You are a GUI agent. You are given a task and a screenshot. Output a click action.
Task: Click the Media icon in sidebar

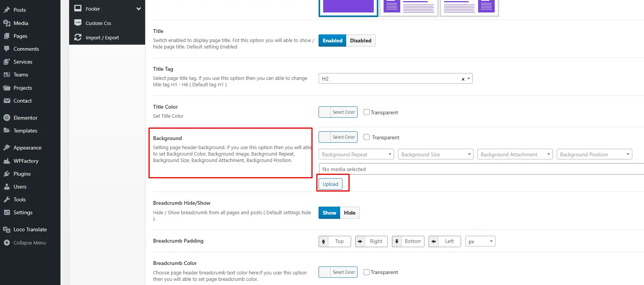pyautogui.click(x=7, y=23)
